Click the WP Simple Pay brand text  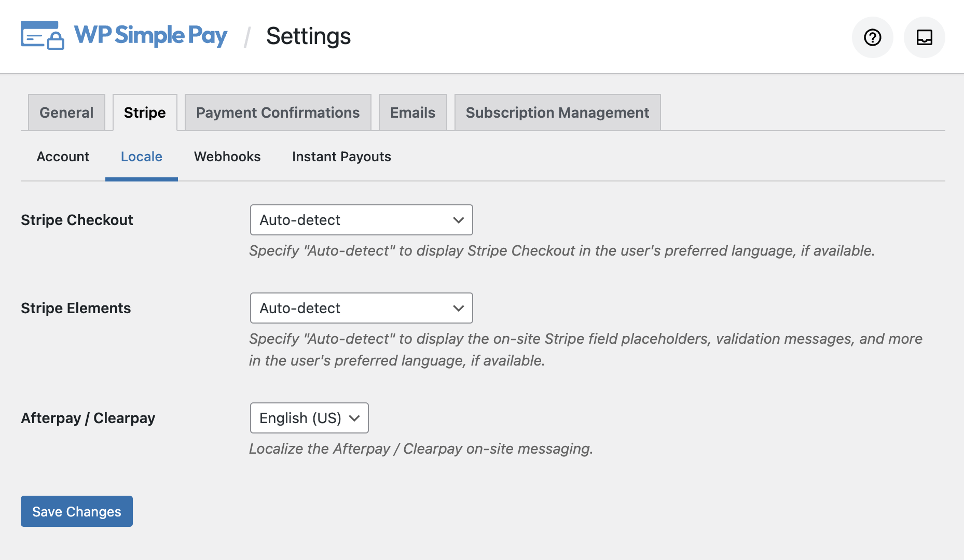tap(150, 36)
